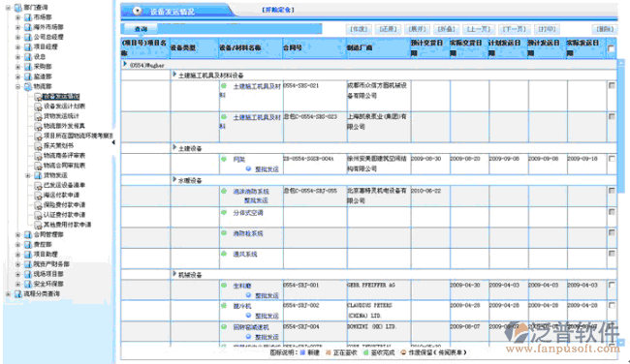Expand the 合同管理部 tree node

(17, 235)
